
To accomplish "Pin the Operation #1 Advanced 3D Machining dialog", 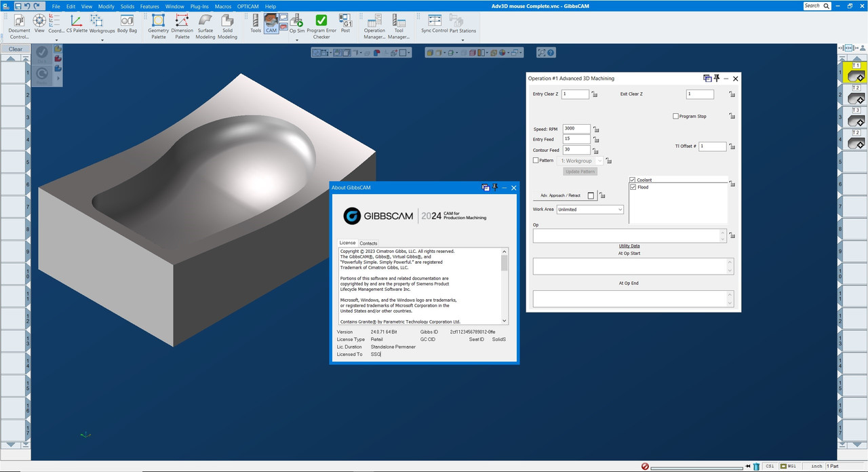I will (x=717, y=78).
